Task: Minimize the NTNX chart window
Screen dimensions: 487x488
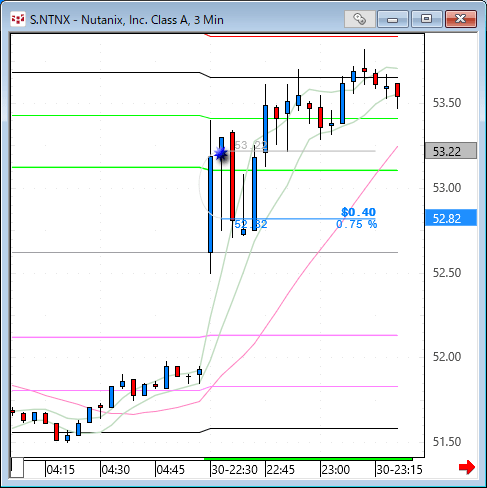Action: tap(393, 19)
